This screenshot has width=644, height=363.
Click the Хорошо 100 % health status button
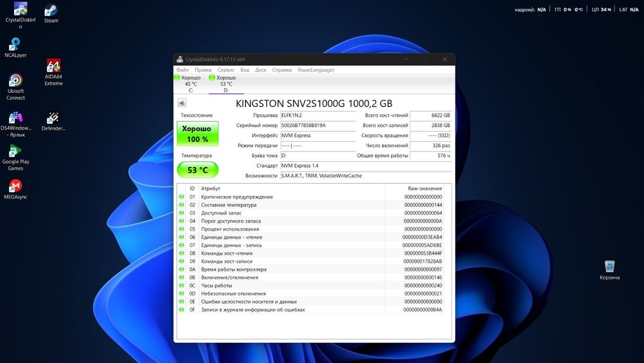pos(198,133)
